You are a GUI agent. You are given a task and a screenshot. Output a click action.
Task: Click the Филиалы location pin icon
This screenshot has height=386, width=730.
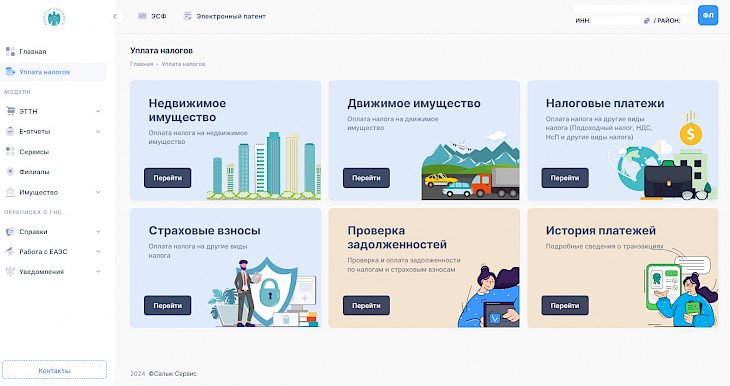pos(10,172)
